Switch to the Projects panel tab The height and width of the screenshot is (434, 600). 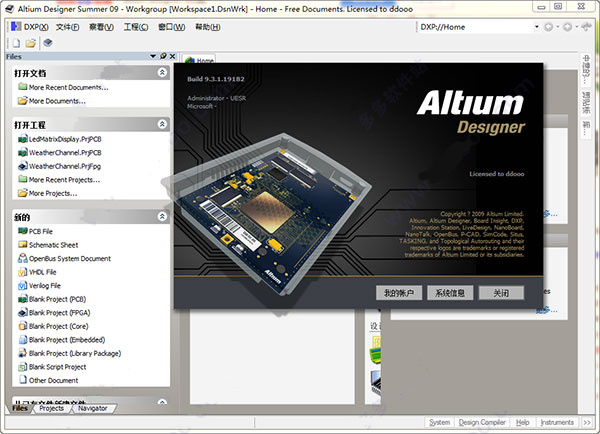[x=51, y=408]
